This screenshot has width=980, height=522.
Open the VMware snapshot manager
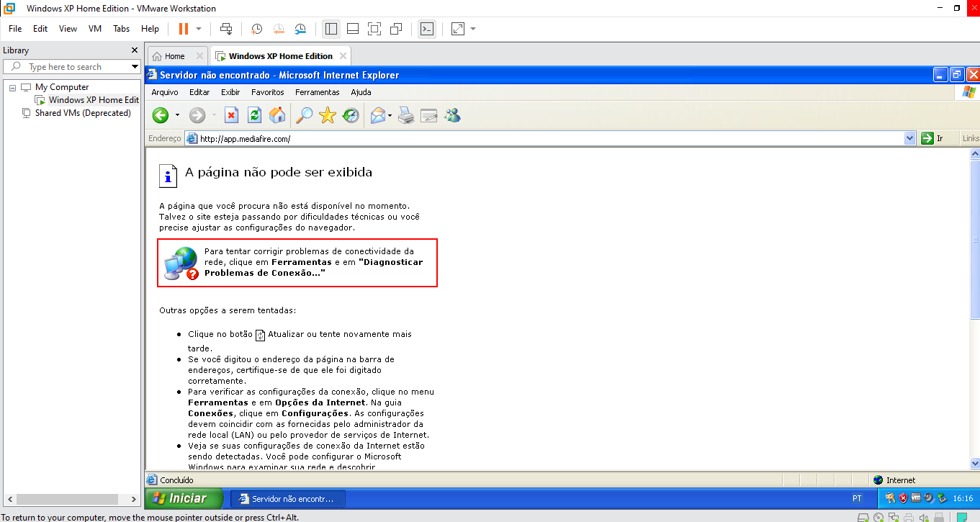(x=301, y=29)
